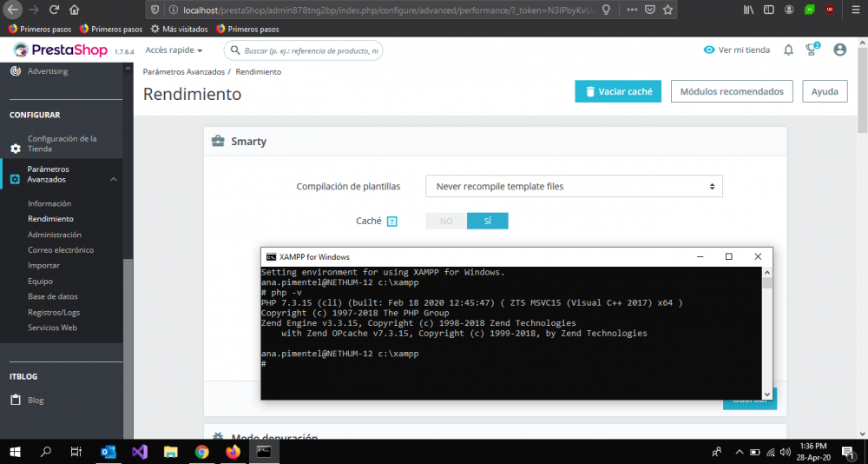The height and width of the screenshot is (464, 868).
Task: Open Servicios Web submenu item
Action: tap(52, 328)
